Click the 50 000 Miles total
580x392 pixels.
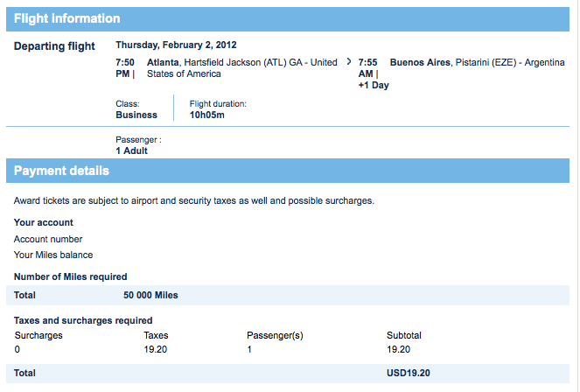(x=150, y=296)
